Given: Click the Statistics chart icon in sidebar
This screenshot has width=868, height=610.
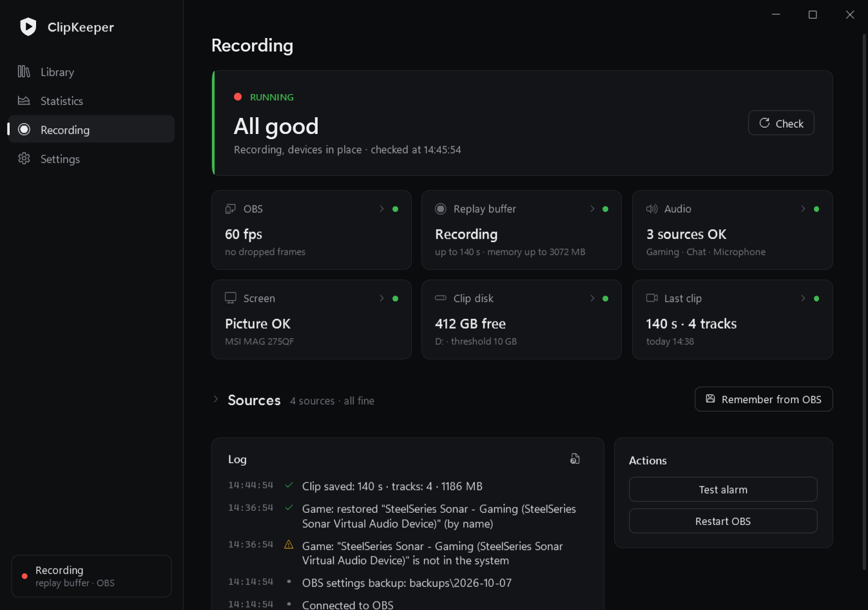Looking at the screenshot, I should pyautogui.click(x=24, y=100).
